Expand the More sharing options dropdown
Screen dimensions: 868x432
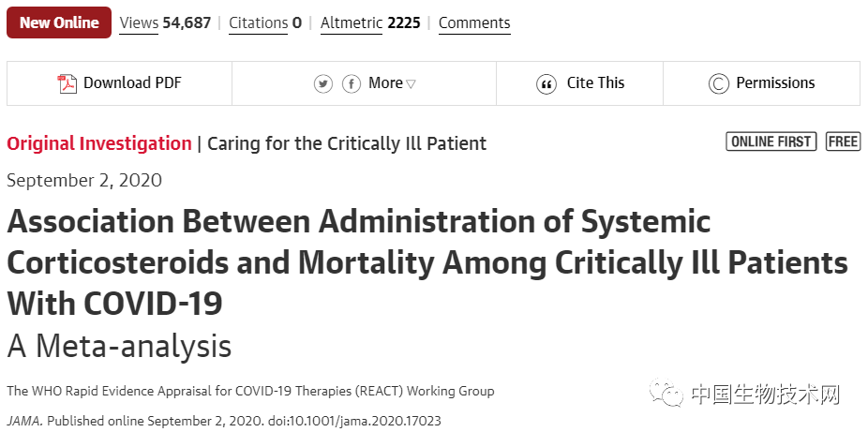click(x=392, y=83)
